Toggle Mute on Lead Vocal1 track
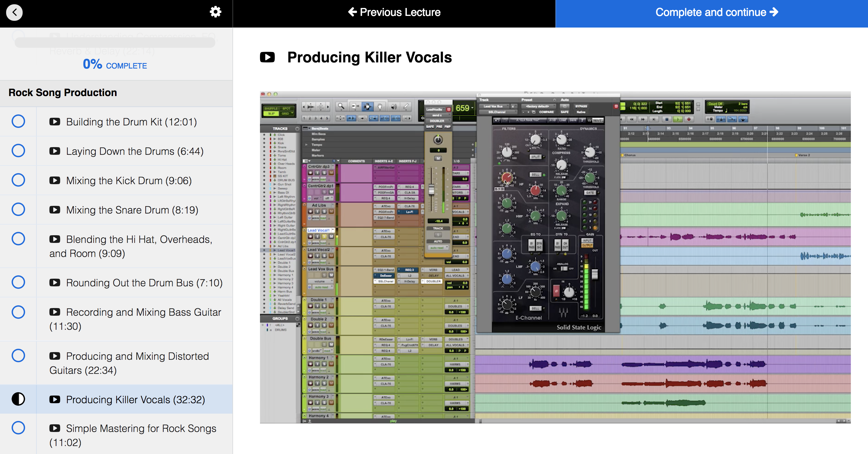 coord(331,236)
